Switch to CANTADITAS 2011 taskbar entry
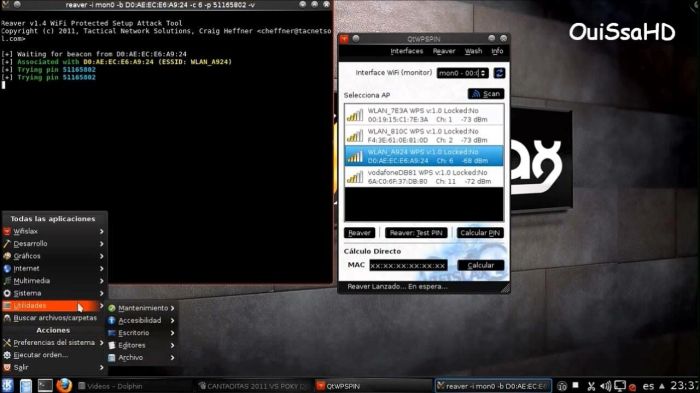The image size is (700, 393). [254, 386]
